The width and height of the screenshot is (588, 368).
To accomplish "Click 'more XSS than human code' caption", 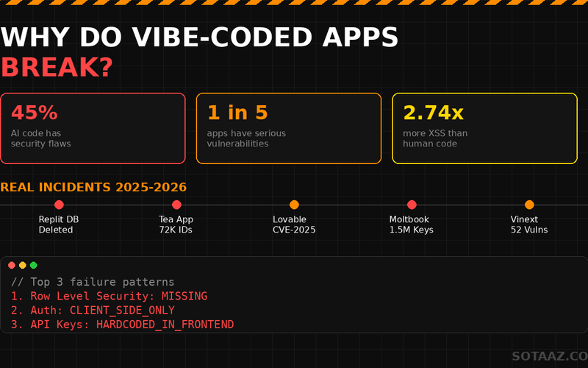I will pos(435,138).
